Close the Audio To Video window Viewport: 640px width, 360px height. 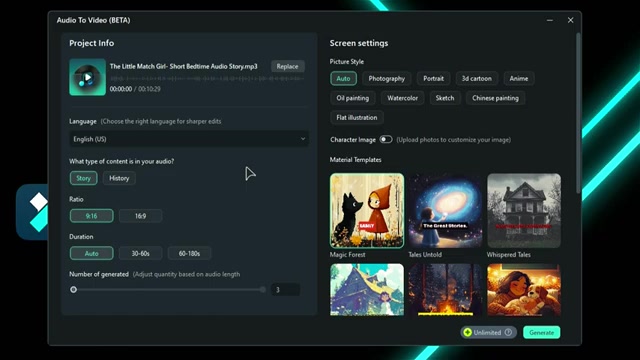click(x=570, y=20)
